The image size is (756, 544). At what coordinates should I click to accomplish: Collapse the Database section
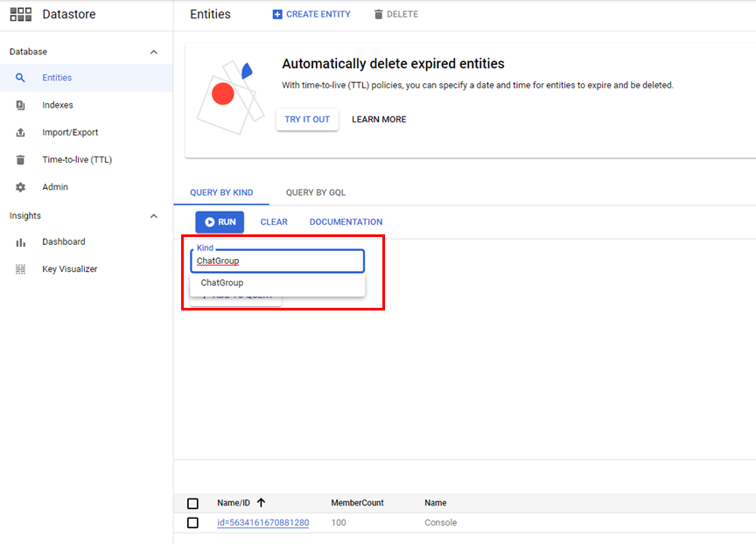[x=154, y=52]
